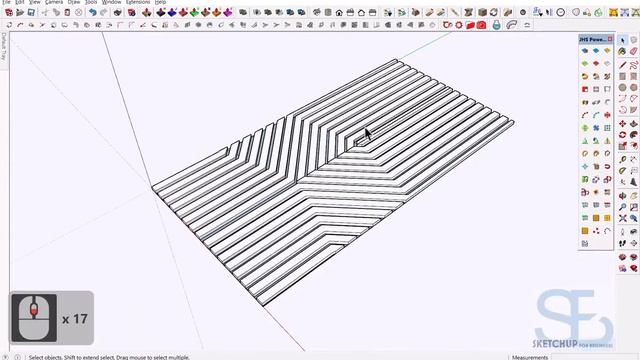Click the gray Redo arrow
640x360 pixels.
pos(104,13)
